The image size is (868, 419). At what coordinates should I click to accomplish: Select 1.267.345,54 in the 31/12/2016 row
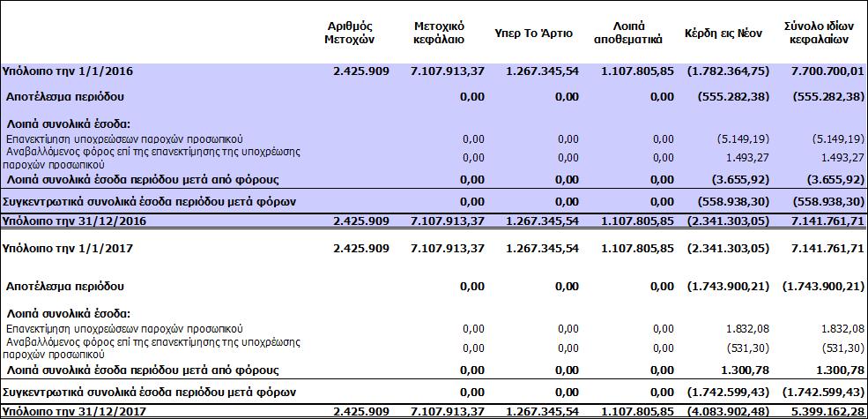542,221
